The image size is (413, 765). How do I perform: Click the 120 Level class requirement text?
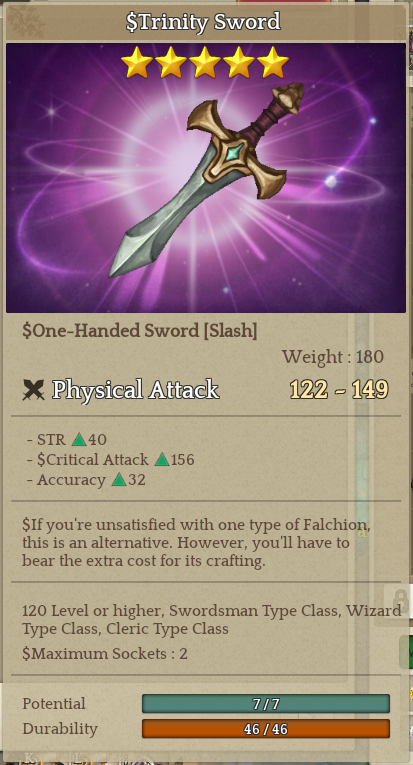click(212, 619)
